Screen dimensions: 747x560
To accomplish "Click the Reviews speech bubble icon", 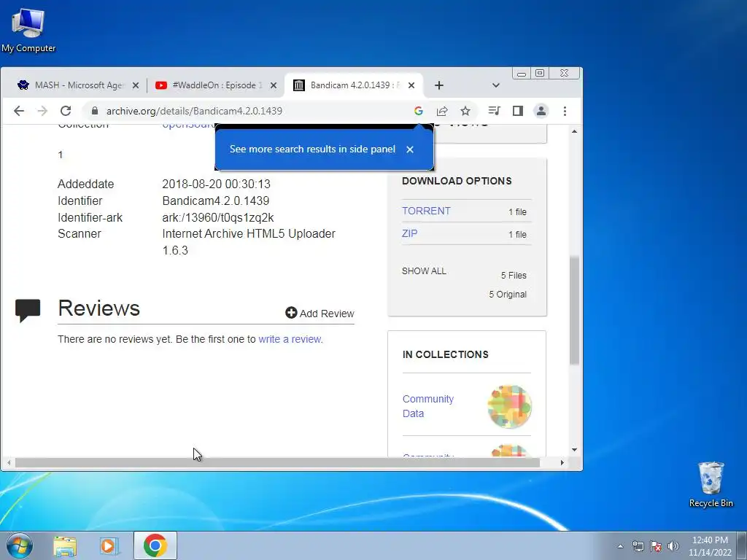I will pos(28,310).
